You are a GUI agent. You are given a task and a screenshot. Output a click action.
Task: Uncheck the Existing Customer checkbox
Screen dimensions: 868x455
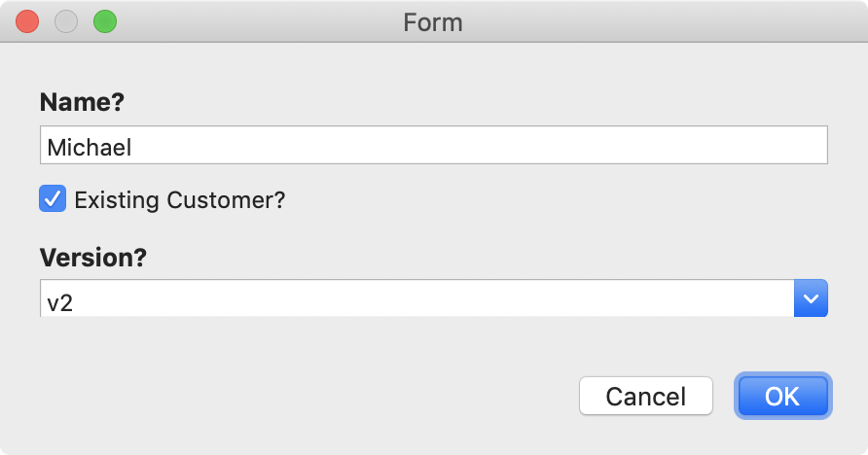coord(53,198)
